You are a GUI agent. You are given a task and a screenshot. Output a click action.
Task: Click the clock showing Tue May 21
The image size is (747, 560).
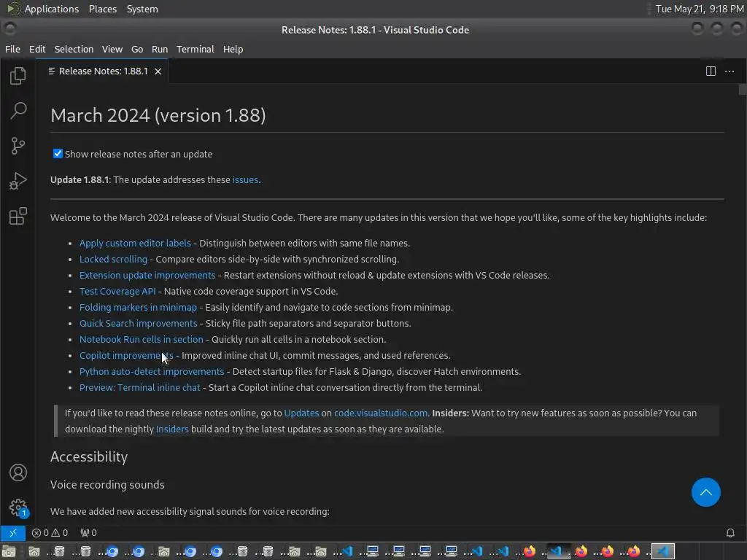pos(700,9)
